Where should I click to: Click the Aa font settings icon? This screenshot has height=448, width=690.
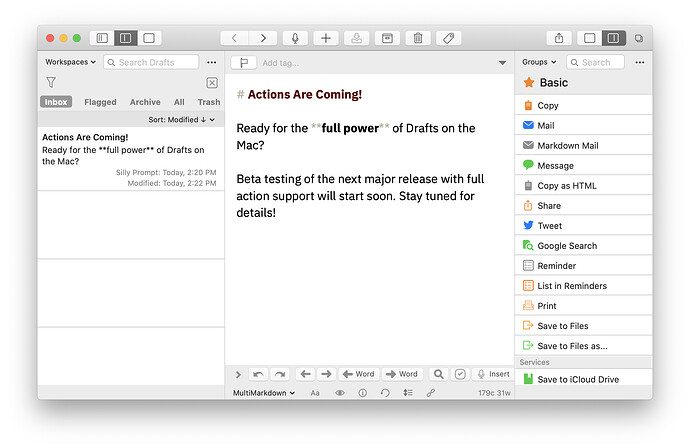click(x=315, y=393)
